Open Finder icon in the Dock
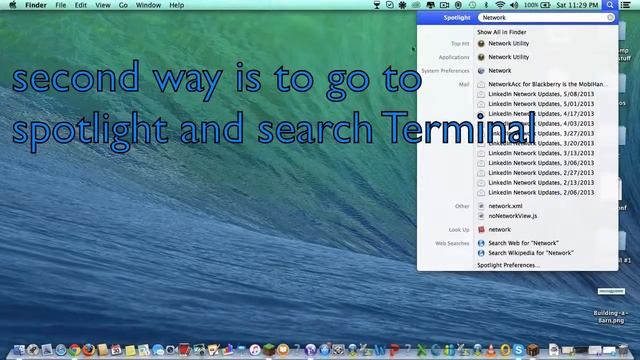640x360 pixels. tap(19, 350)
